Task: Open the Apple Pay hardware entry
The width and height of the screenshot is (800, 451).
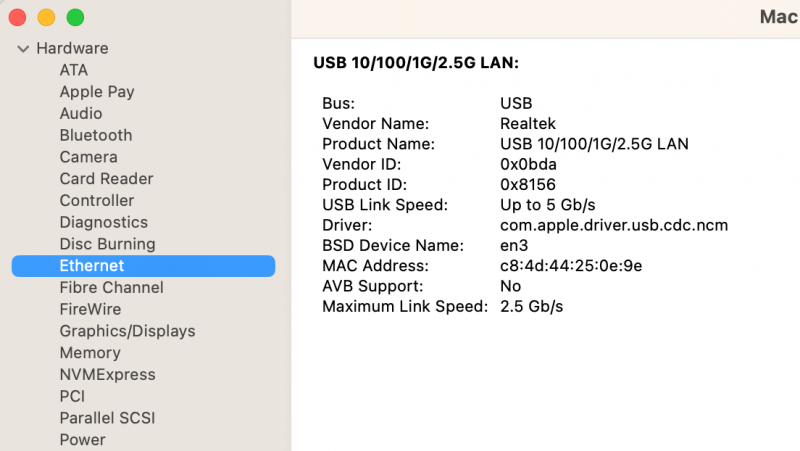Action: [x=97, y=92]
